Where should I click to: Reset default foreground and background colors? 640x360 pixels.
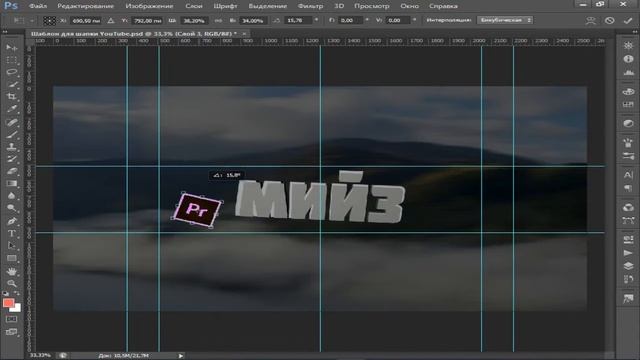6,293
